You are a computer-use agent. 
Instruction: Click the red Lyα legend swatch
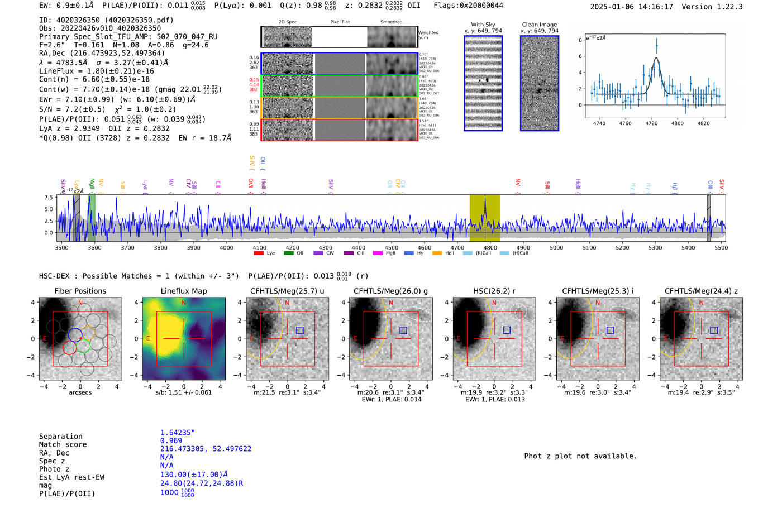[x=258, y=253]
